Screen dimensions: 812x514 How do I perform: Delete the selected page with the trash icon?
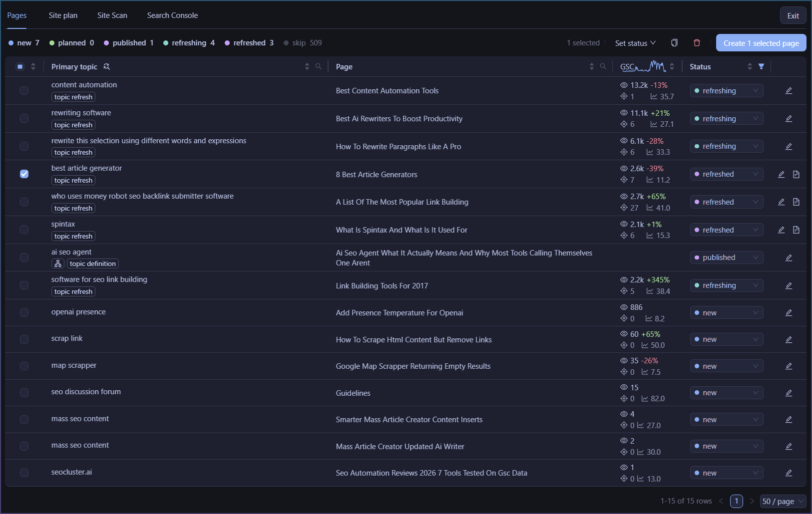point(697,43)
